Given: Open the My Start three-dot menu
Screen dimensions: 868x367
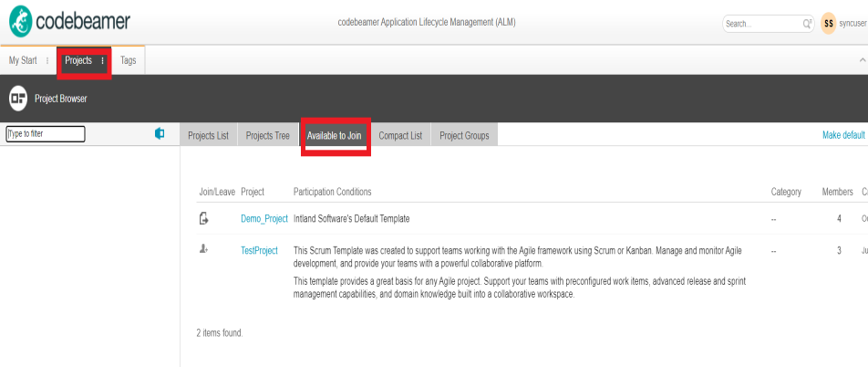Looking at the screenshot, I should 47,61.
